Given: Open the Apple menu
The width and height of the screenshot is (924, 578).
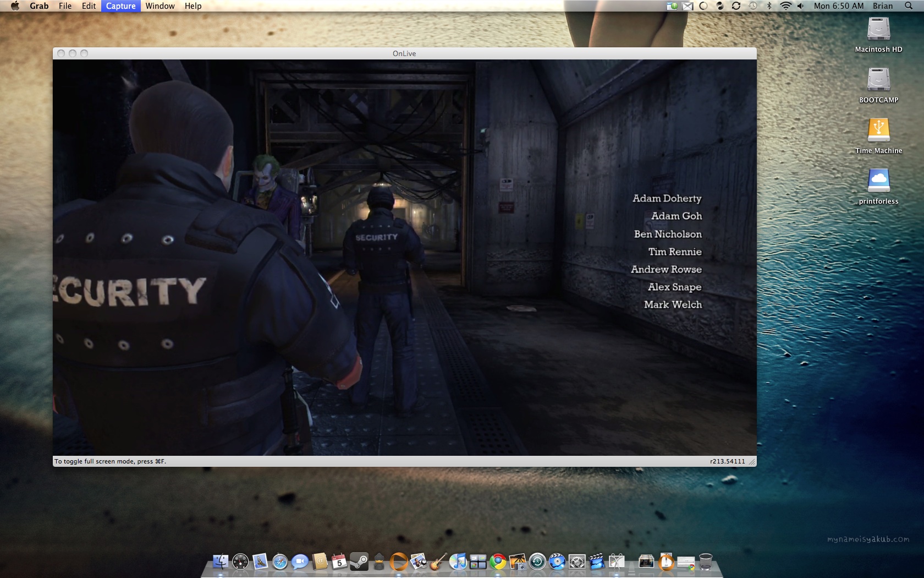Looking at the screenshot, I should pyautogui.click(x=15, y=6).
